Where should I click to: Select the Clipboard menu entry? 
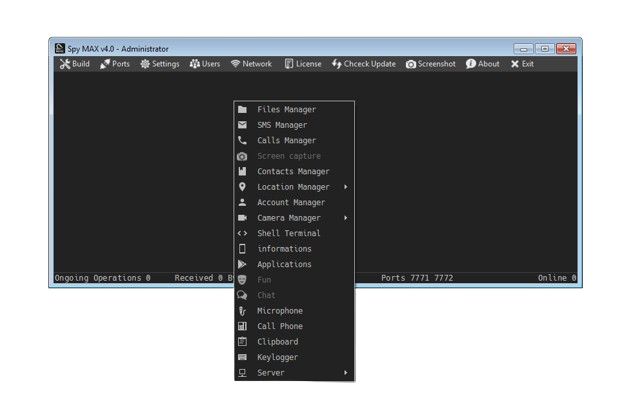pos(277,342)
